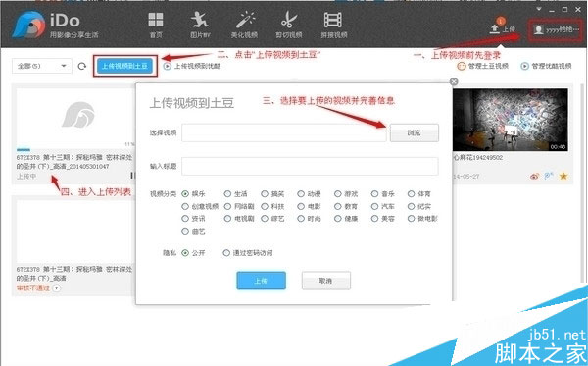Select the 音乐 category radio
This screenshot has width=588, height=366.
(374, 194)
